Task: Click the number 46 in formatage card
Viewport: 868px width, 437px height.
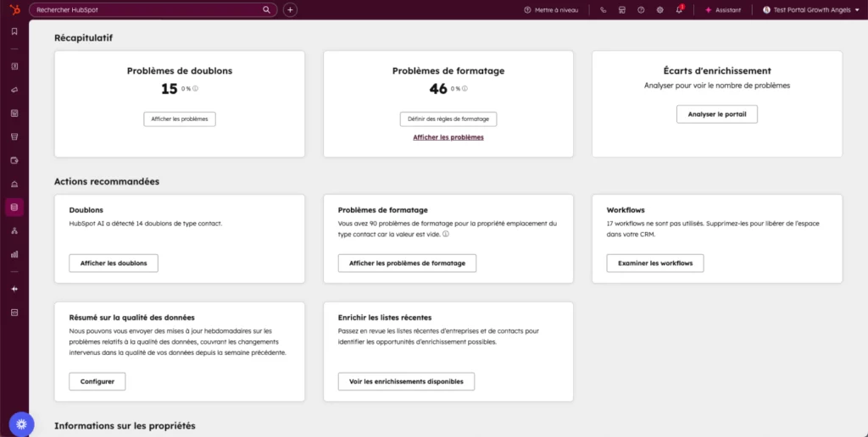Action: pyautogui.click(x=438, y=89)
